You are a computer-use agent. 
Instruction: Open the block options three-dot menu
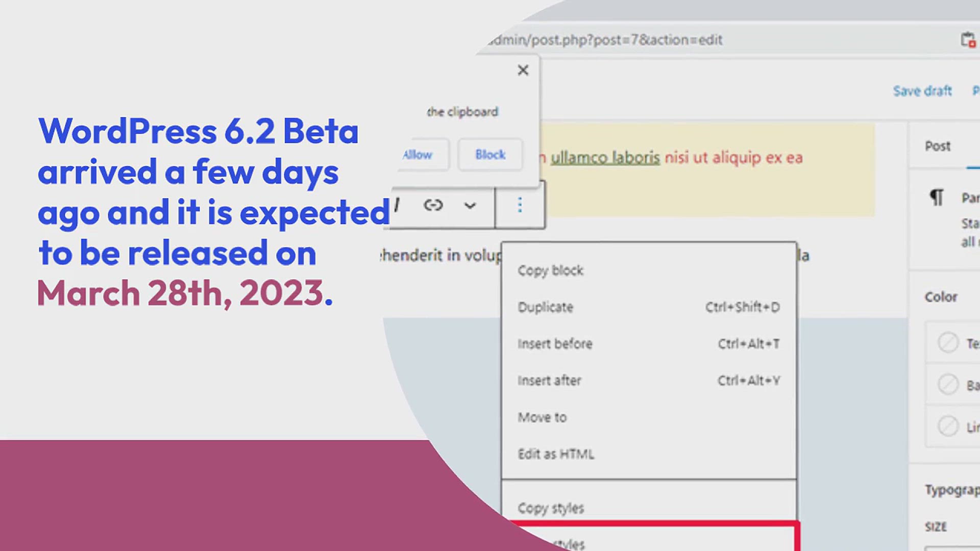[520, 205]
